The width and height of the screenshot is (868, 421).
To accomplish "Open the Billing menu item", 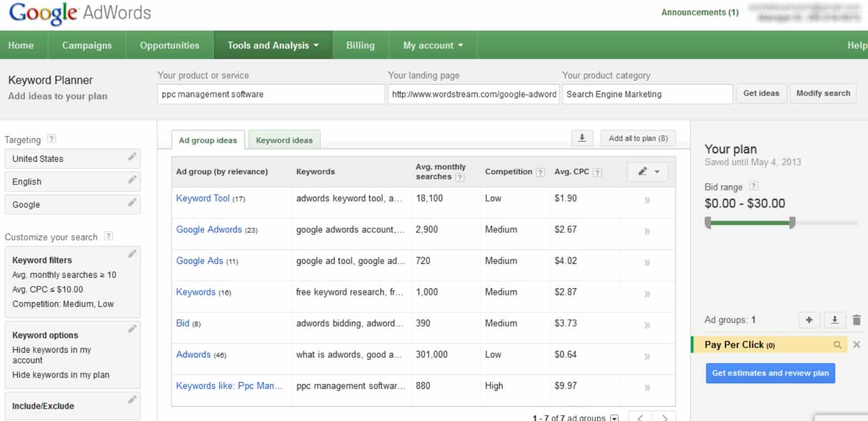I will (360, 46).
